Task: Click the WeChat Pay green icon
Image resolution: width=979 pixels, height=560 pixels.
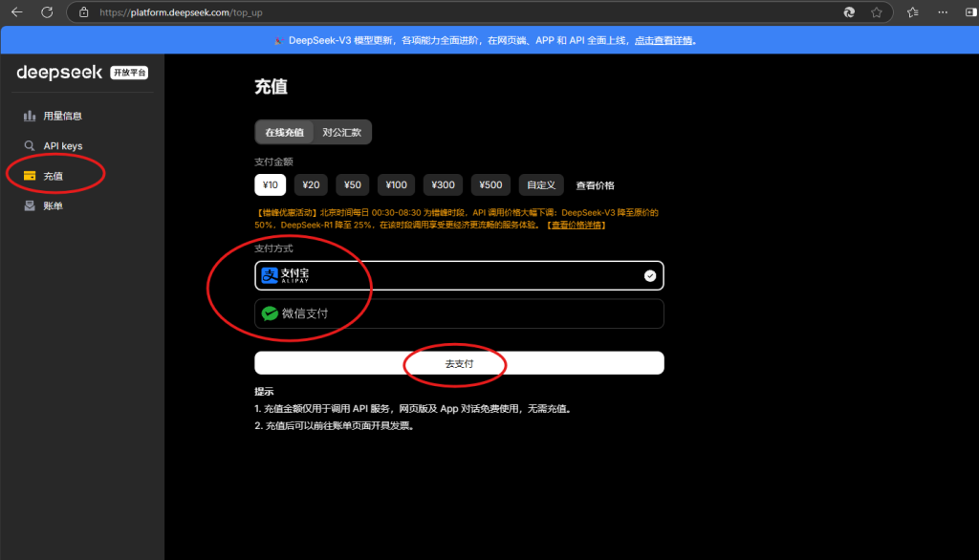Action: pos(269,313)
